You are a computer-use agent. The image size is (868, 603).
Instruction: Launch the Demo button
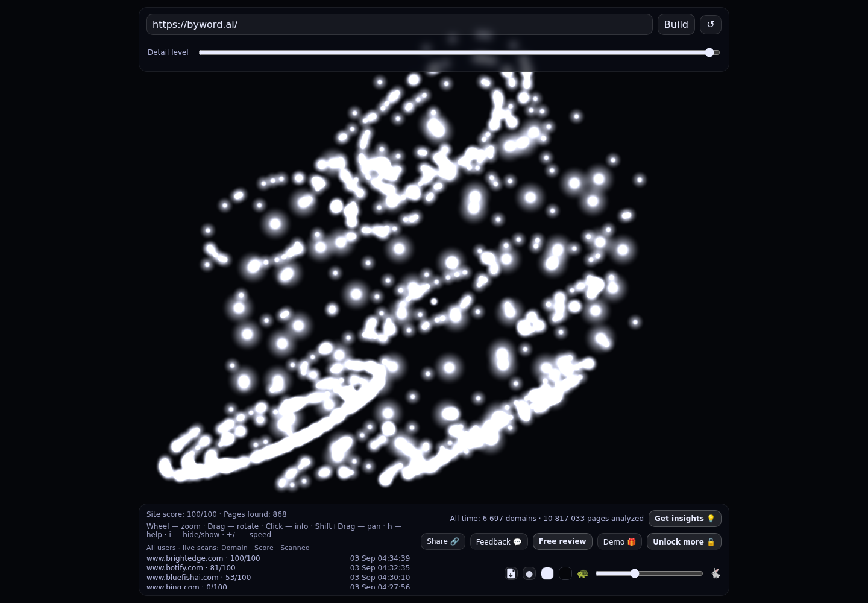[620, 541]
